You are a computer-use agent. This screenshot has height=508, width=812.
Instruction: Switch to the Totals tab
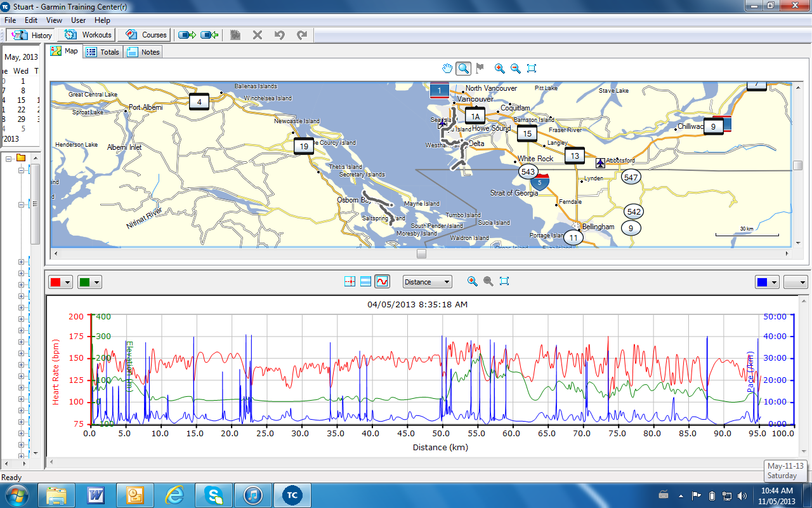click(x=103, y=52)
